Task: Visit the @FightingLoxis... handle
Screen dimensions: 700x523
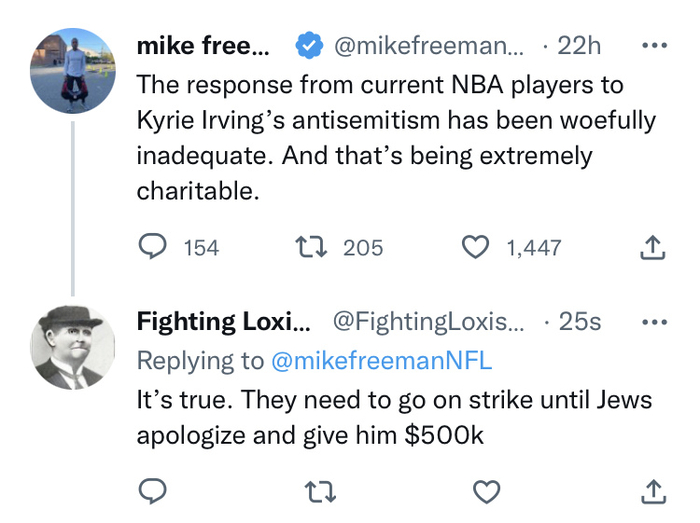Action: coord(427,322)
